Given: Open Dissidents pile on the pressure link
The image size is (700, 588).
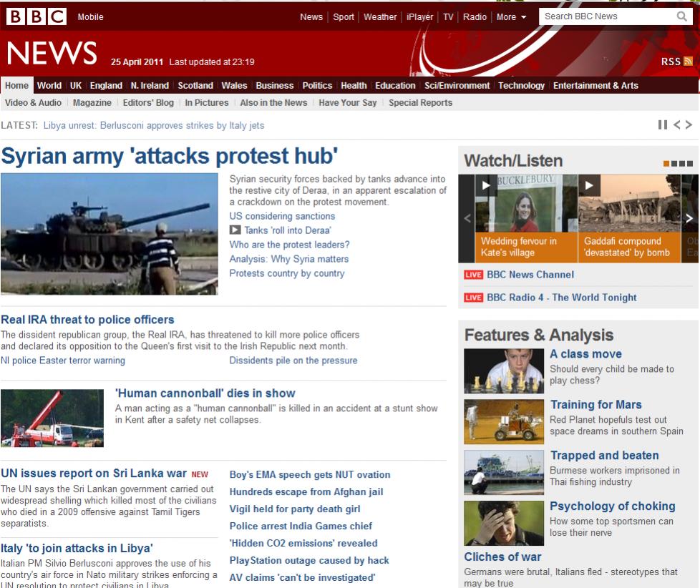Looking at the screenshot, I should tap(293, 360).
